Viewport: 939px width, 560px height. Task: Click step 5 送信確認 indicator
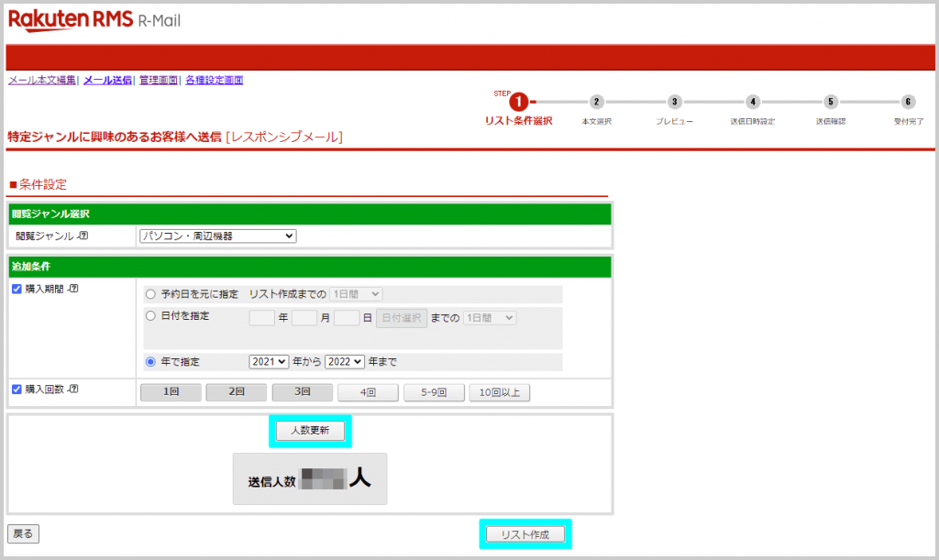pos(830,103)
